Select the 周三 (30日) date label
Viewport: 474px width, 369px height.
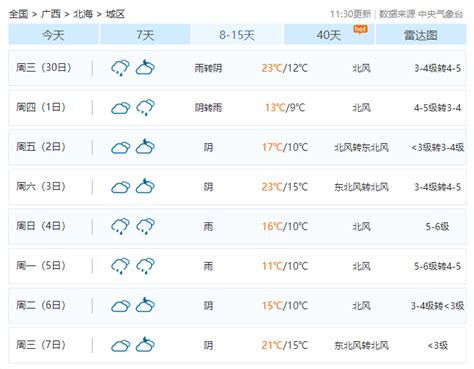[44, 68]
